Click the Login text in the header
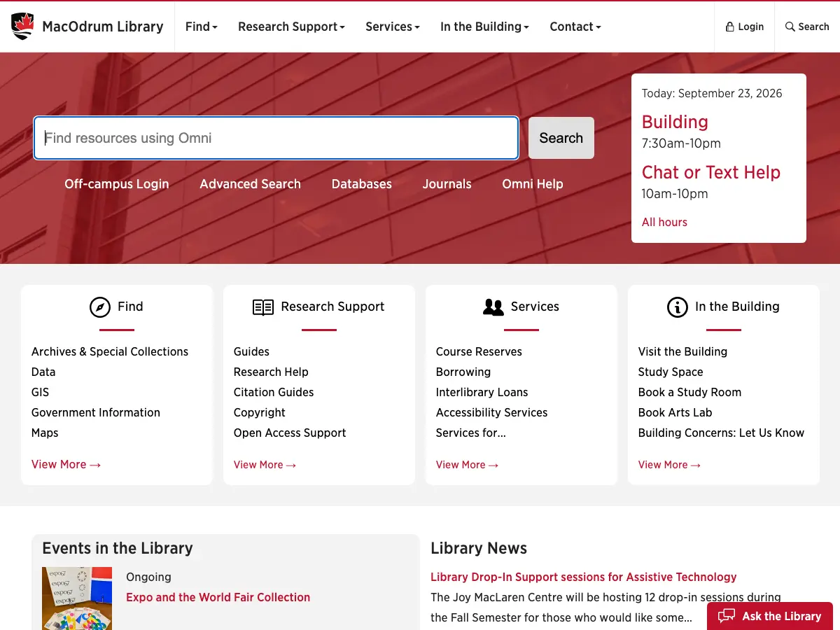 point(750,27)
